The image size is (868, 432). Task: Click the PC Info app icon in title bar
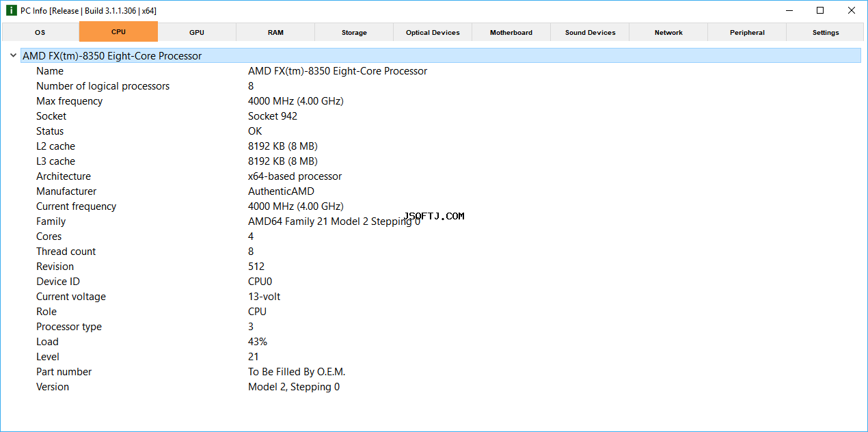click(11, 10)
